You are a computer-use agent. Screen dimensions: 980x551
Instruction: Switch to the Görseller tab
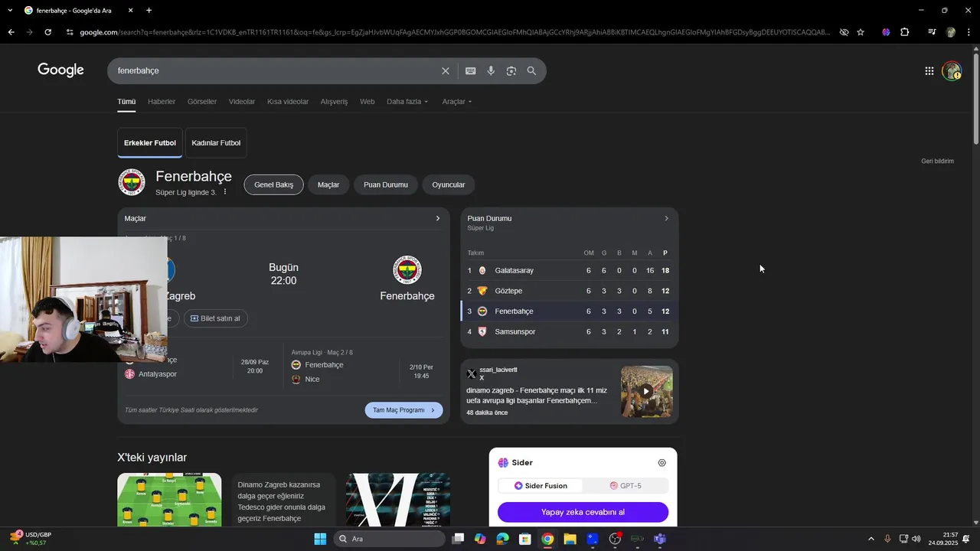click(202, 102)
